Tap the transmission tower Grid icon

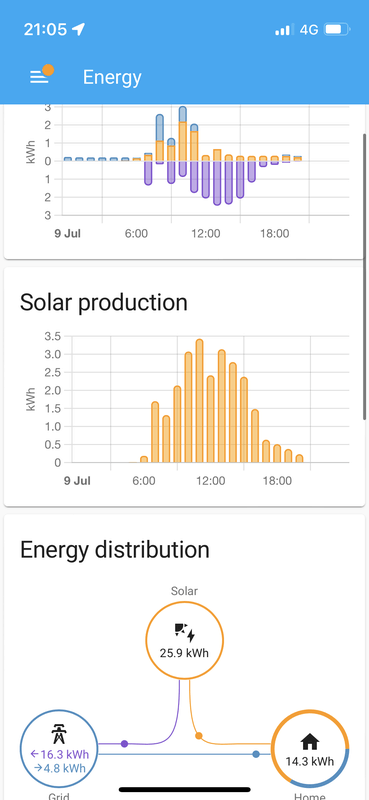59,735
